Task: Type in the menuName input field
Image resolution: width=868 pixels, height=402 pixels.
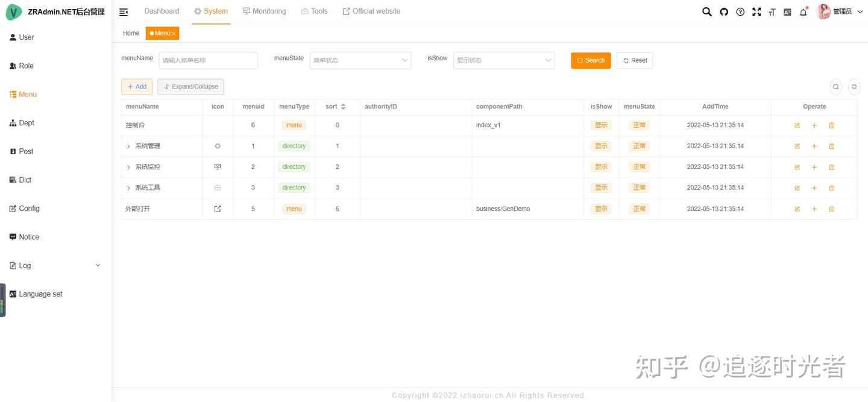Action: click(x=208, y=60)
